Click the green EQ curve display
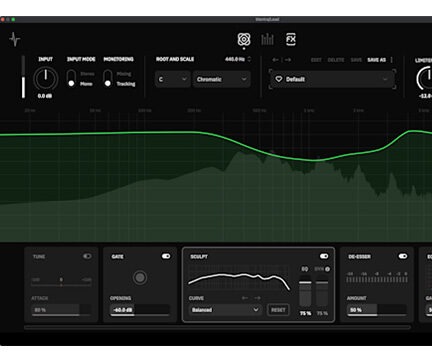Viewport: 432px width, 363px height. [x=216, y=177]
